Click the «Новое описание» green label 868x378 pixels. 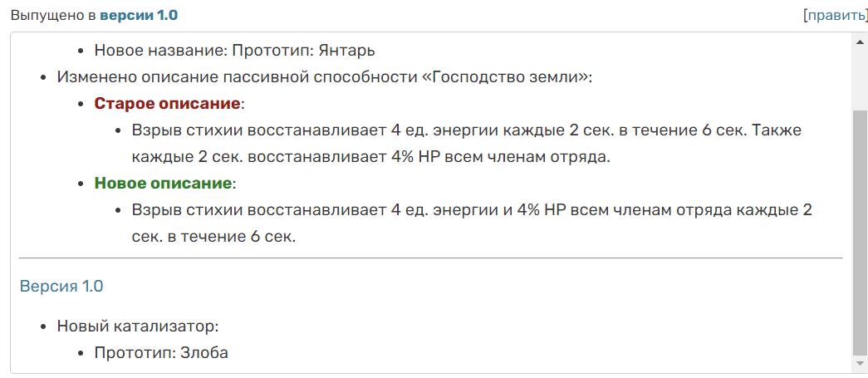pyautogui.click(x=163, y=183)
